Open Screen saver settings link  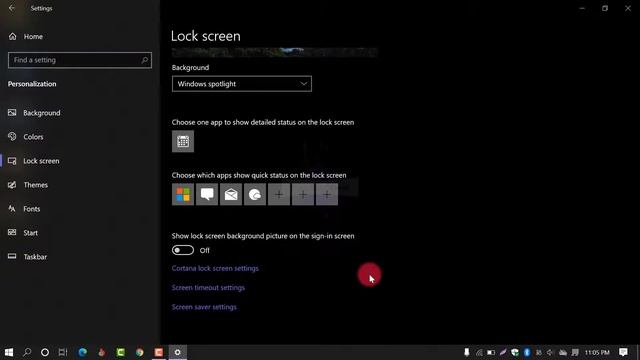204,307
